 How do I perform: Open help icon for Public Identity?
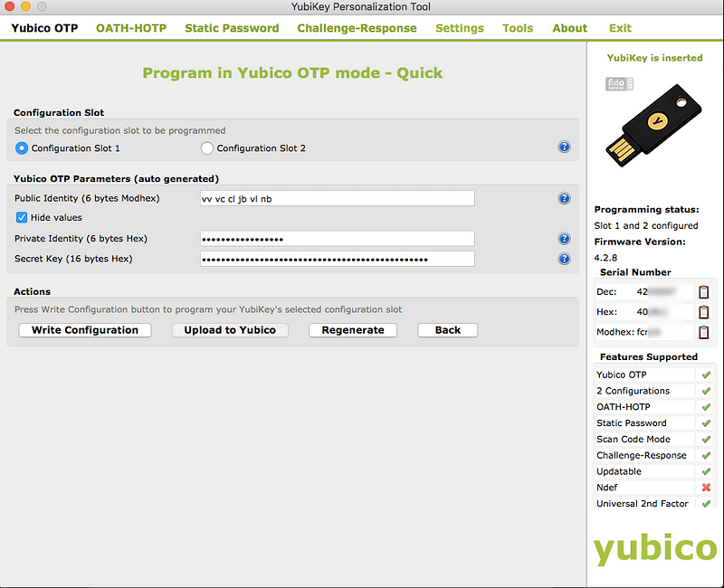564,198
